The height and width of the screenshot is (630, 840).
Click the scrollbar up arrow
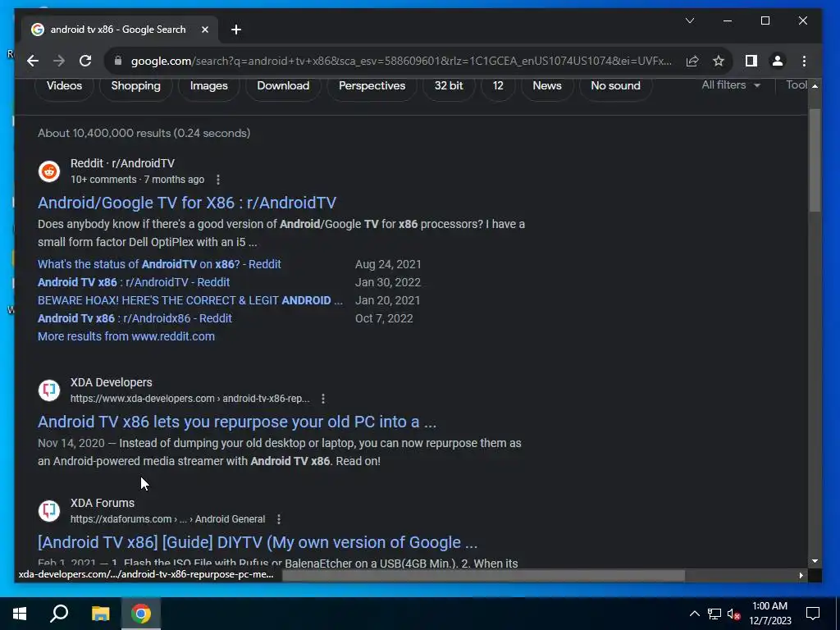tap(815, 85)
